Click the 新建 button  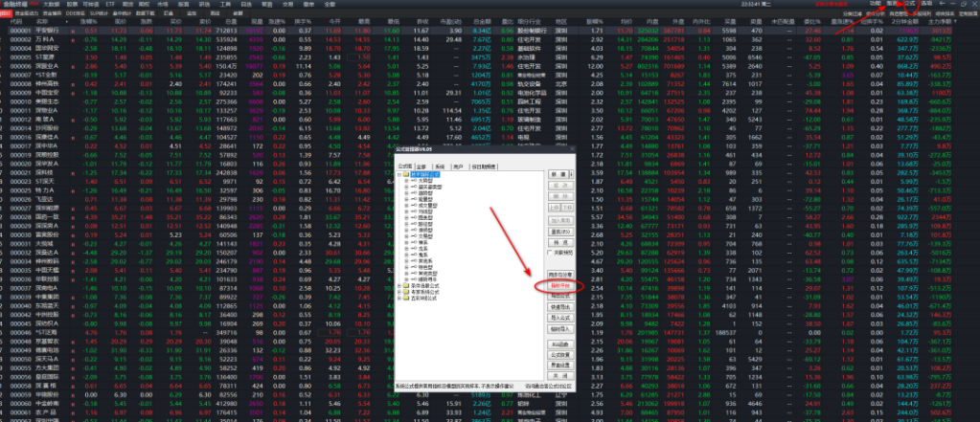coord(558,174)
